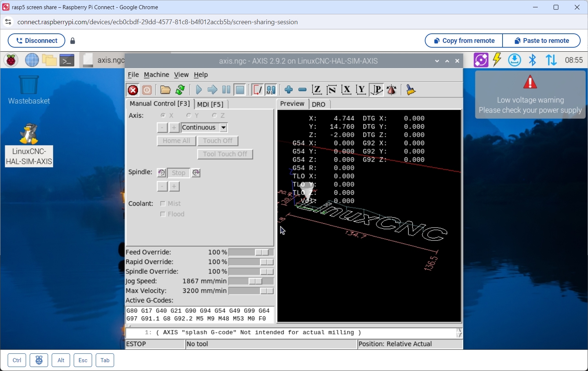The image size is (588, 371).
Task: Select the Manual Control [F3] tab
Action: coord(160,104)
